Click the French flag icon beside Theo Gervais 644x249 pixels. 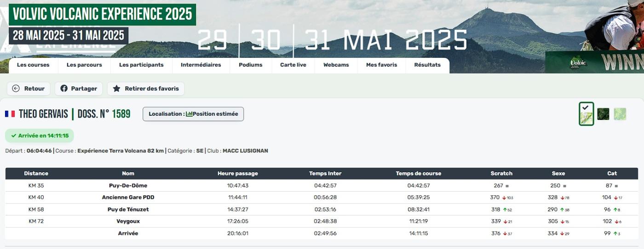(x=10, y=114)
